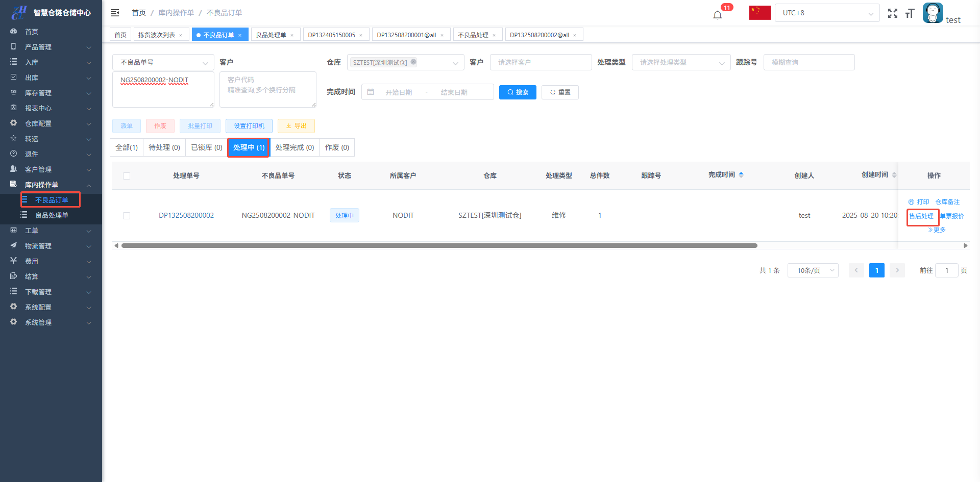The height and width of the screenshot is (482, 980).
Task: Enter fullscreen mode via expand icon
Action: pos(892,13)
